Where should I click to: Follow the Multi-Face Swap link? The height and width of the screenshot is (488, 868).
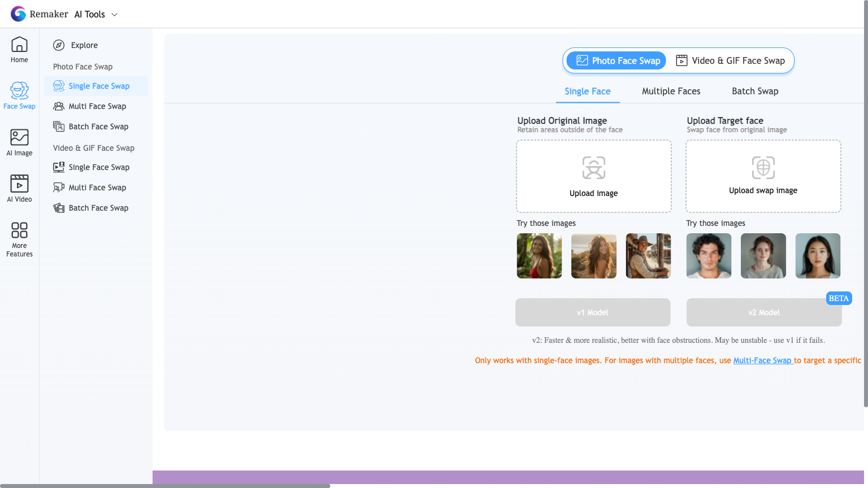pyautogui.click(x=762, y=360)
